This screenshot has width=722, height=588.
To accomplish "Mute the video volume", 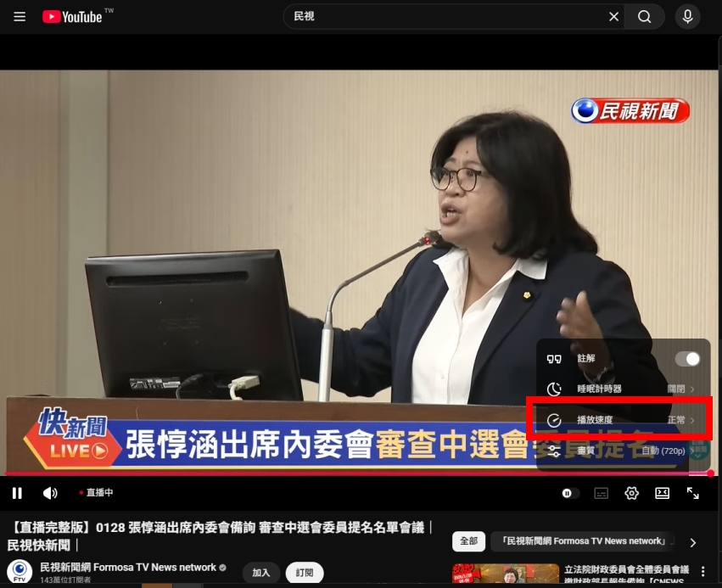I will 50,492.
